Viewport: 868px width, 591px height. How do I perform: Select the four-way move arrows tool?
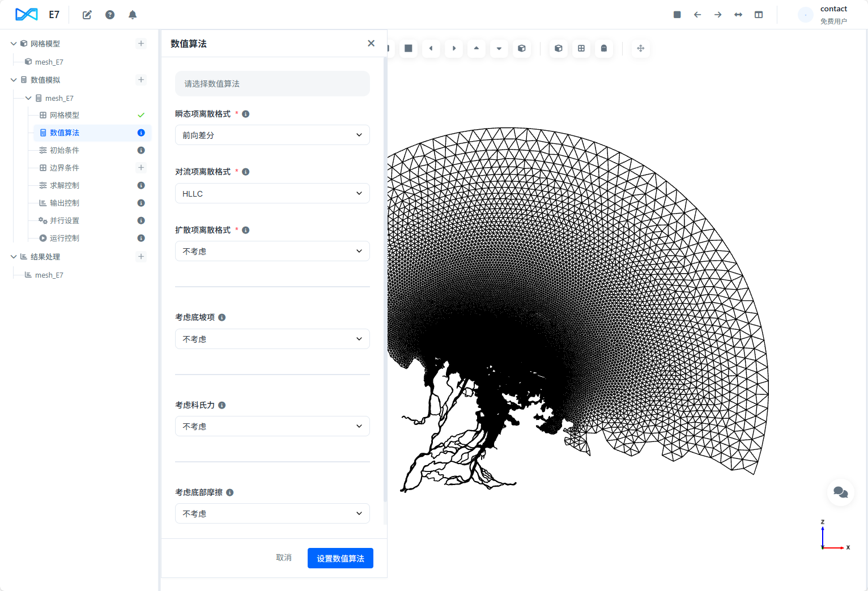[641, 49]
